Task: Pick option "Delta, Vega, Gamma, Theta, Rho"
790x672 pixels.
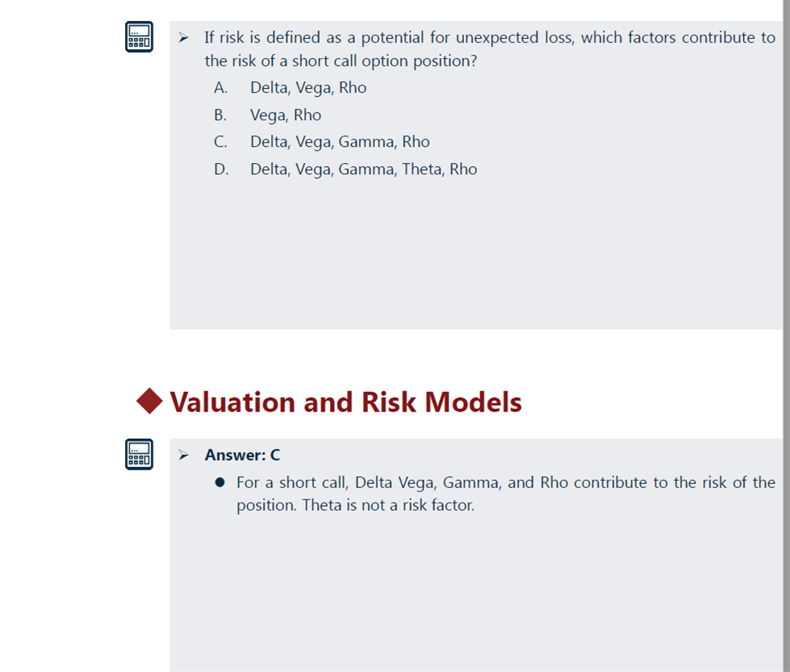Action: pos(363,169)
